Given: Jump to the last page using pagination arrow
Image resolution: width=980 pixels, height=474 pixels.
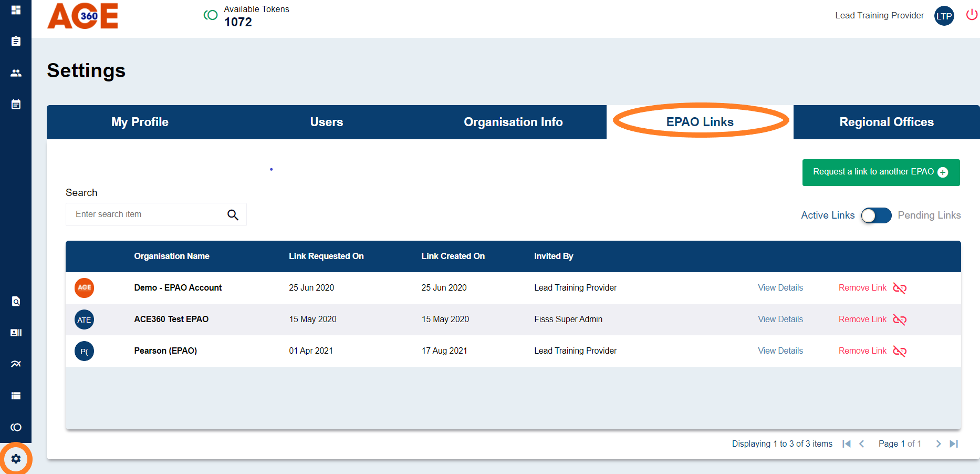Looking at the screenshot, I should pos(953,444).
